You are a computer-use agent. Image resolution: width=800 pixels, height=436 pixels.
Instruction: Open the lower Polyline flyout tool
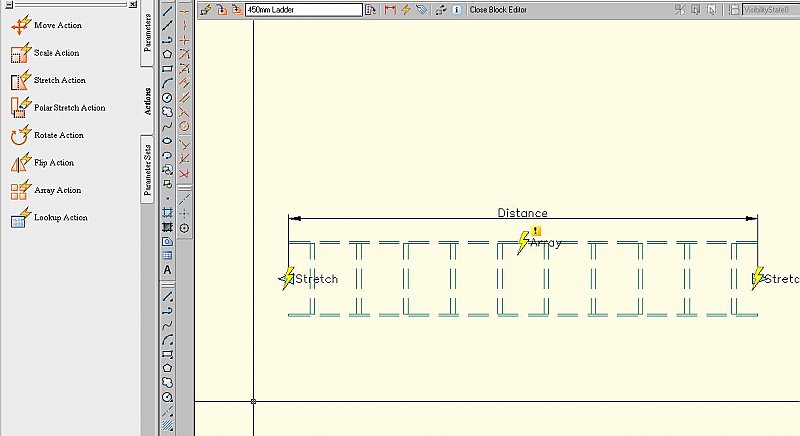pyautogui.click(x=167, y=311)
